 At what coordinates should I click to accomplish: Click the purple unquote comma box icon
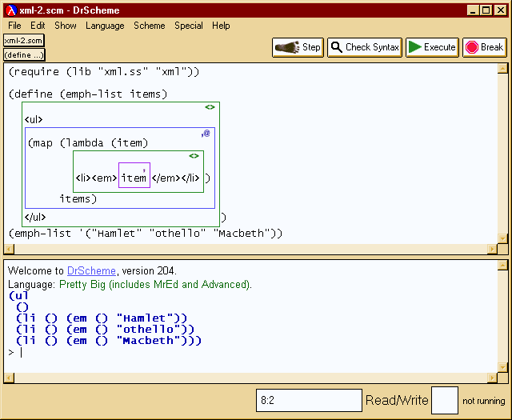coord(144,169)
